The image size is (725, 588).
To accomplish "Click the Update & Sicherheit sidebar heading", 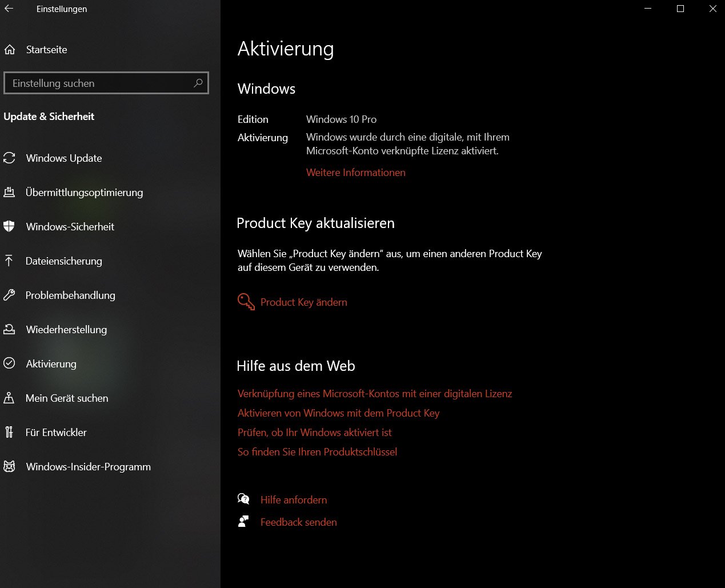I will 49,117.
